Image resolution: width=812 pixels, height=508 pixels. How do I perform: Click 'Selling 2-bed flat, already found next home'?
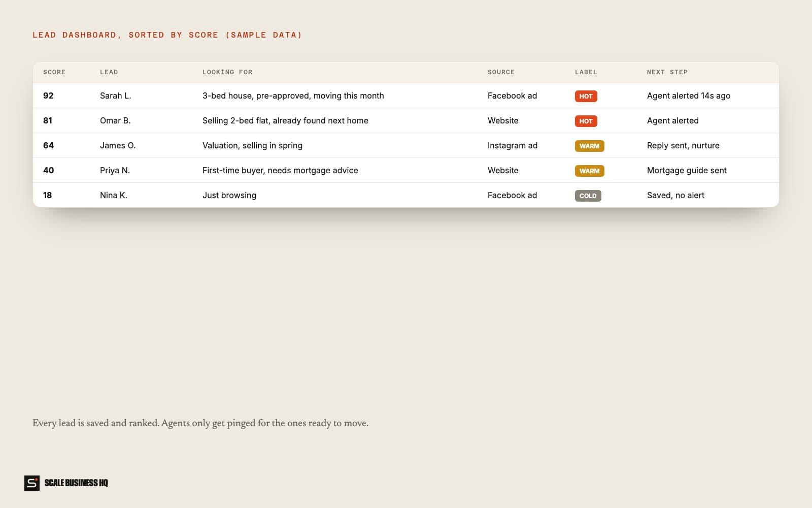point(285,120)
